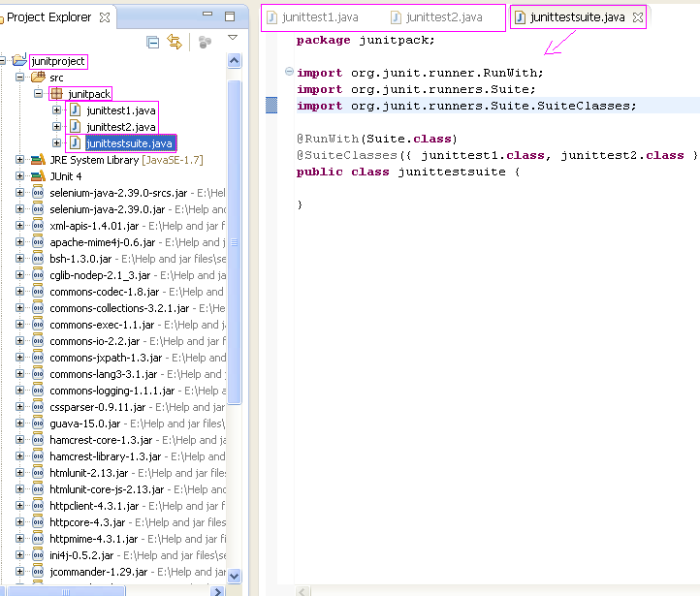Click Project Explorer scroll down arrow
700x596 pixels.
point(235,576)
